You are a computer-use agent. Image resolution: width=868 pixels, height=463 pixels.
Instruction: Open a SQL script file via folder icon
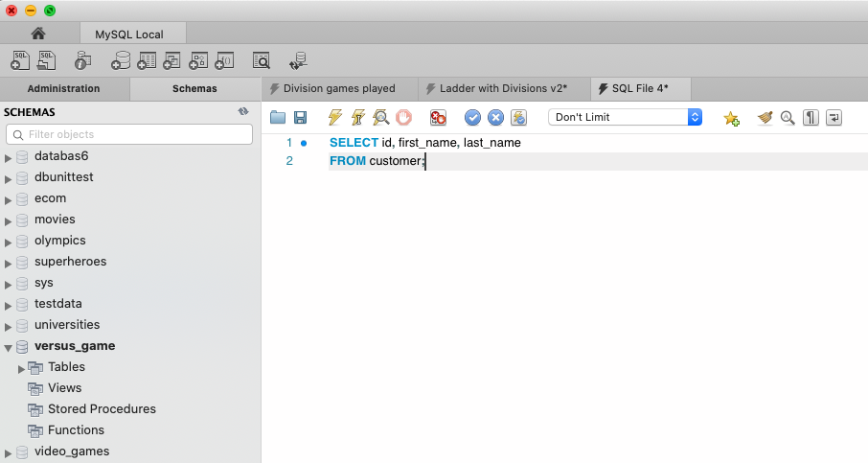pos(278,117)
